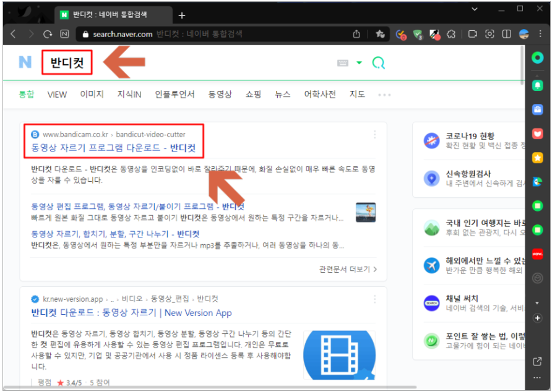The image size is (552, 392).
Task: Switch to the 어학사전 tab
Action: (x=320, y=95)
